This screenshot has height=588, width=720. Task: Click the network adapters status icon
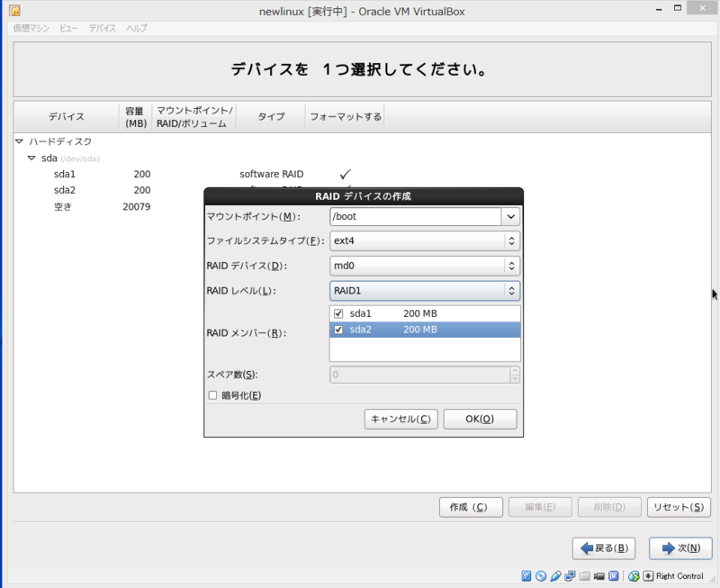point(570,576)
